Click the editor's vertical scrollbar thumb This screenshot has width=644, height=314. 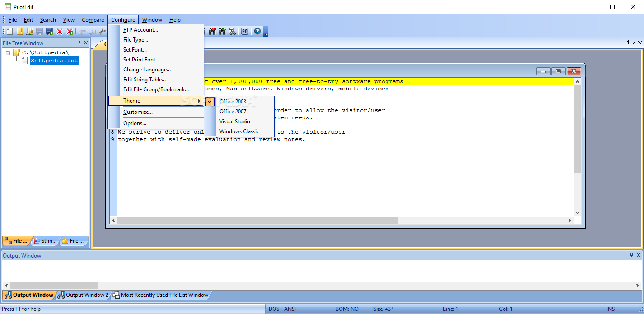point(577,129)
